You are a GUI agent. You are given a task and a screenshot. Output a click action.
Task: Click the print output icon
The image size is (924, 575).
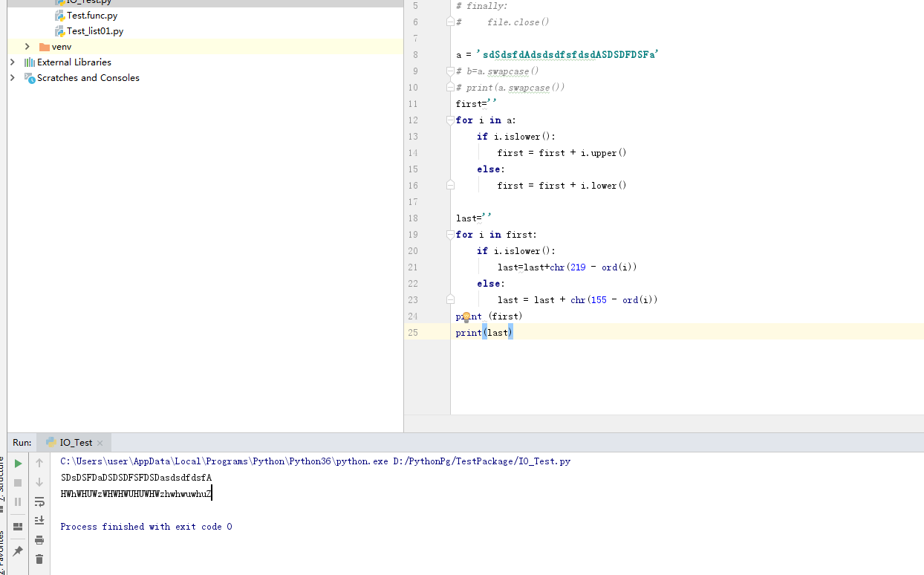(39, 540)
